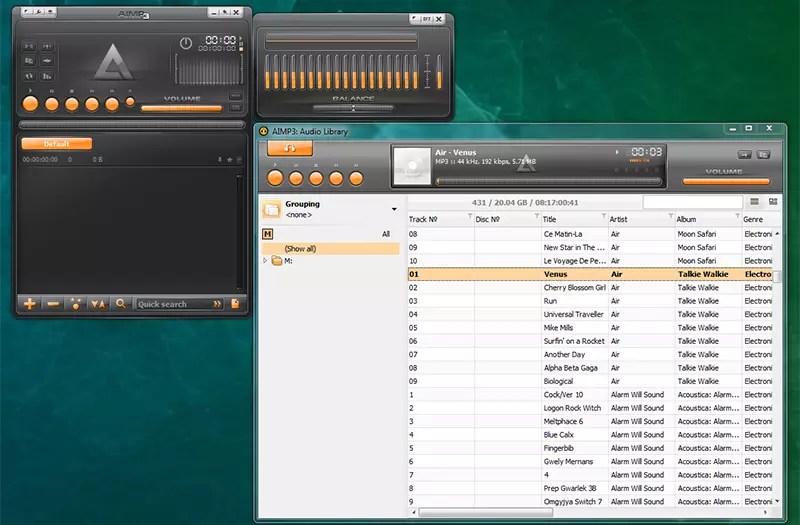The height and width of the screenshot is (525, 800).
Task: Click the magnifier search icon in playlist toolbar
Action: (121, 304)
